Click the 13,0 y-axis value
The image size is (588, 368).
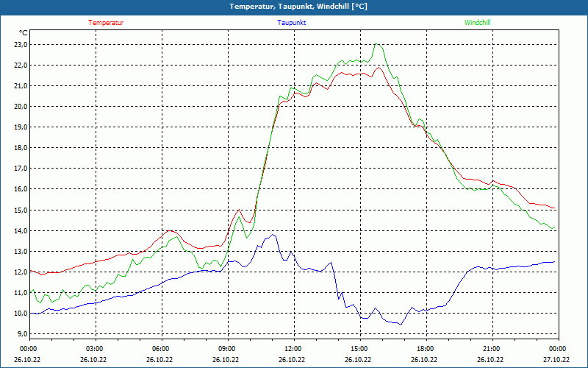(x=21, y=252)
